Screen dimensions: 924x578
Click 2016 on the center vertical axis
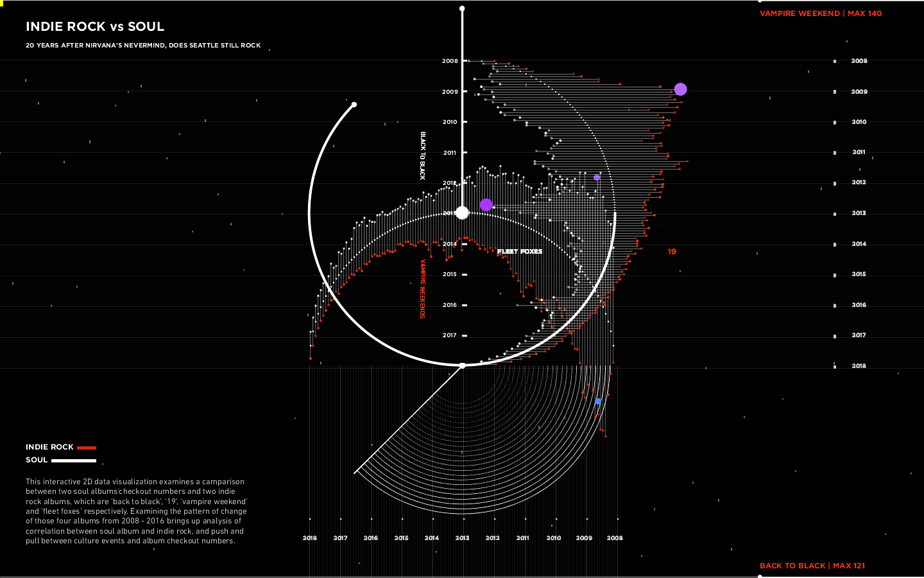coord(450,305)
